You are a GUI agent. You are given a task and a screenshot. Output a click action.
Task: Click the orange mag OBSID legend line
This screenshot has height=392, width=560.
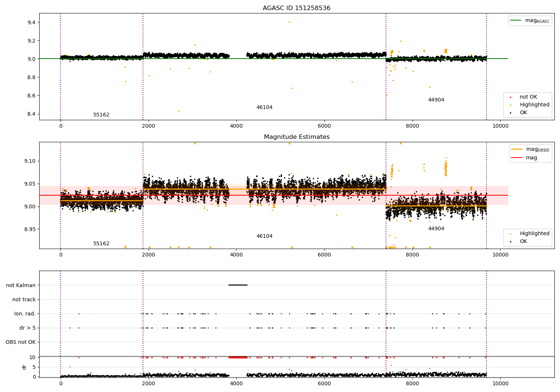(517, 149)
